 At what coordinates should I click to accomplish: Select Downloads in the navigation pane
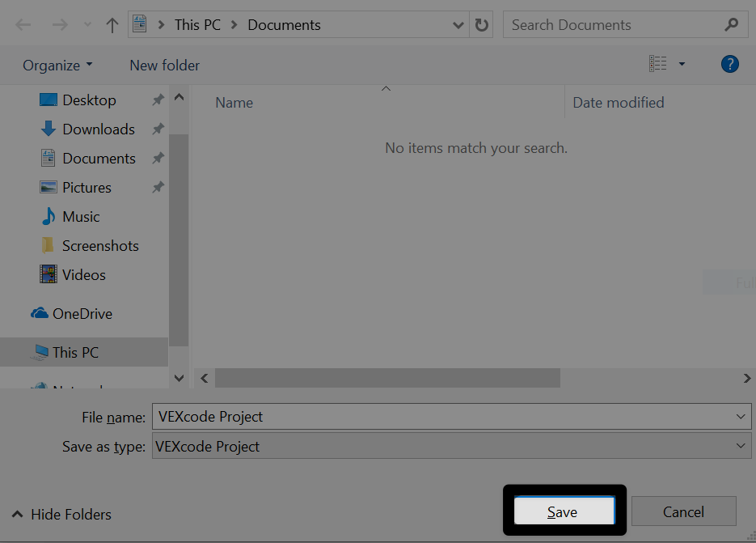click(98, 129)
